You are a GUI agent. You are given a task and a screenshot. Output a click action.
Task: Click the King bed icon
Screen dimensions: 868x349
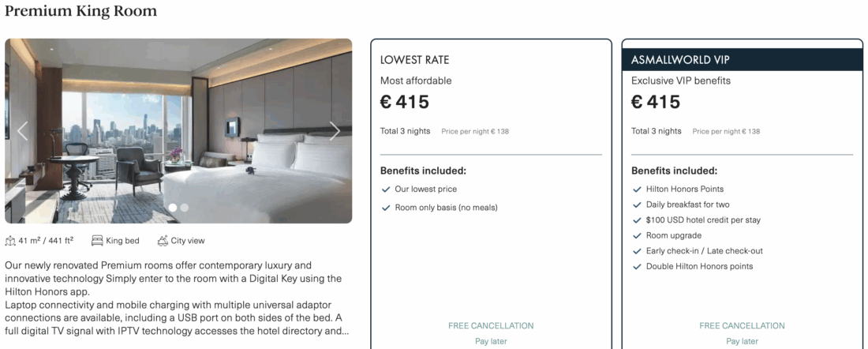tap(97, 241)
